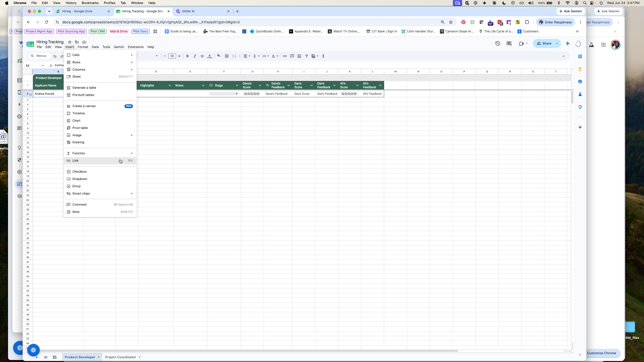Switch to Glitter AI browser tab

coord(203,11)
